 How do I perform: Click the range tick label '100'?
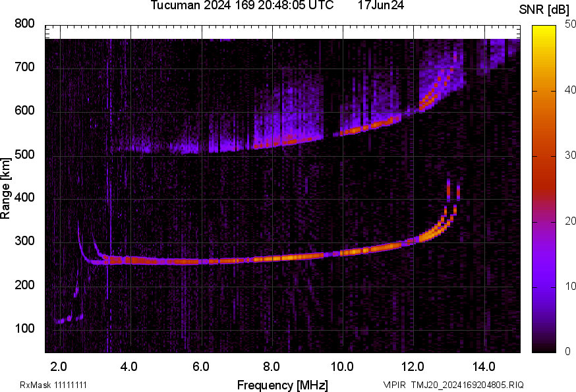[24, 328]
